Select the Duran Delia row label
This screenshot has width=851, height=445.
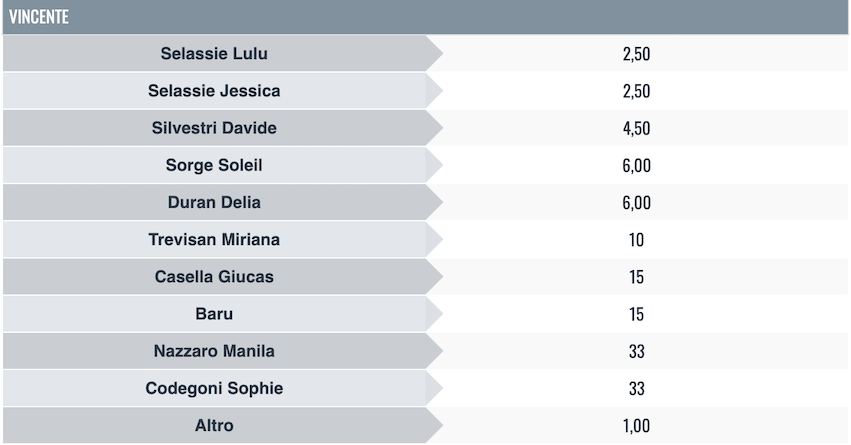pos(214,203)
